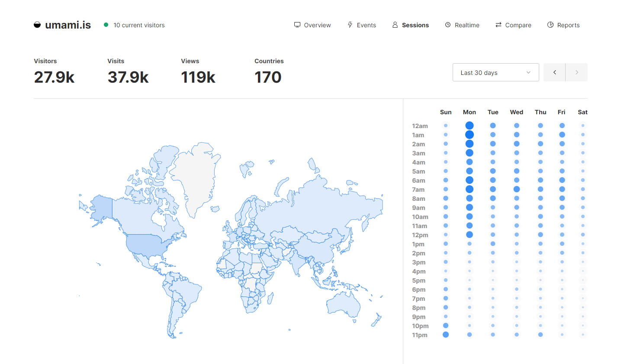Click the Sessions person icon
The height and width of the screenshot is (364, 621).
click(395, 25)
